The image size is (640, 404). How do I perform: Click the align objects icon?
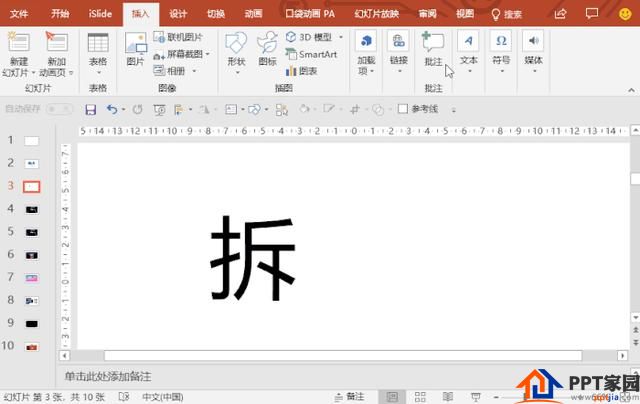(179, 109)
